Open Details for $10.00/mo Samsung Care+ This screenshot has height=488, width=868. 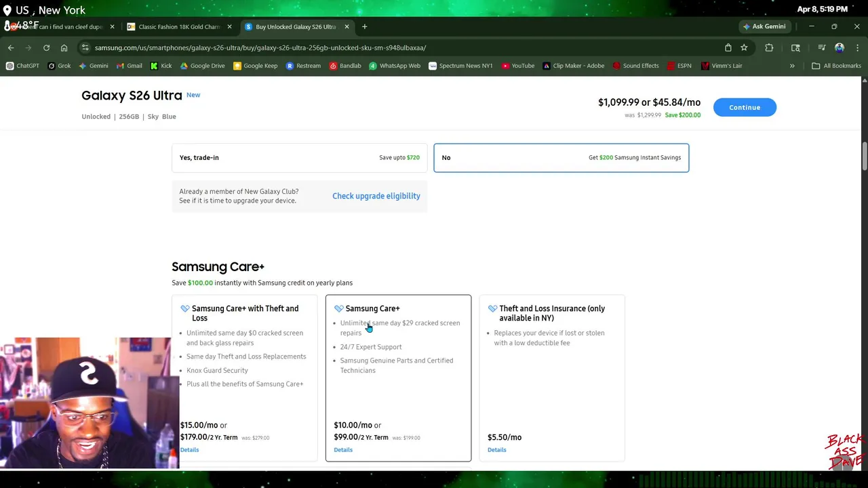(343, 449)
